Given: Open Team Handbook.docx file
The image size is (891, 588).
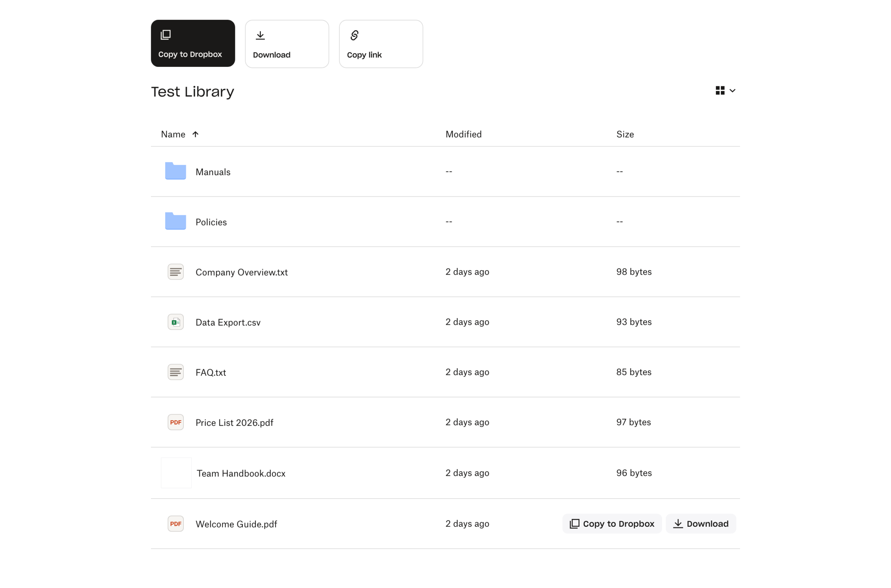Looking at the screenshot, I should (241, 473).
